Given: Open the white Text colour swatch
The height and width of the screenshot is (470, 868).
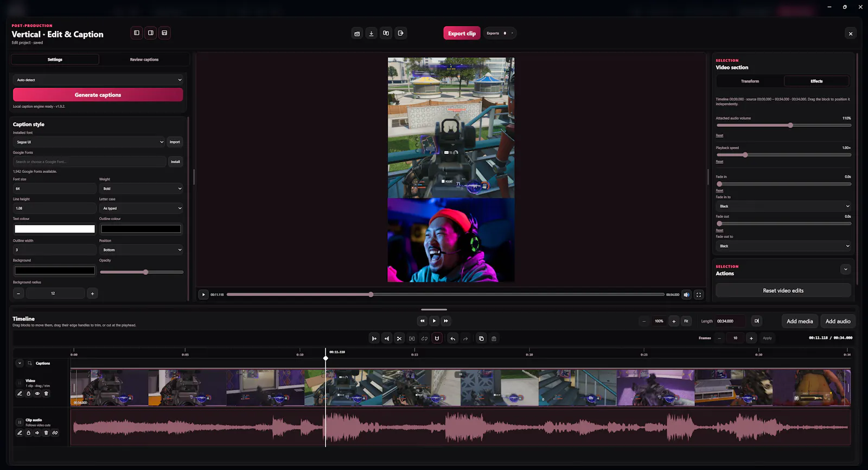Looking at the screenshot, I should click(55, 229).
